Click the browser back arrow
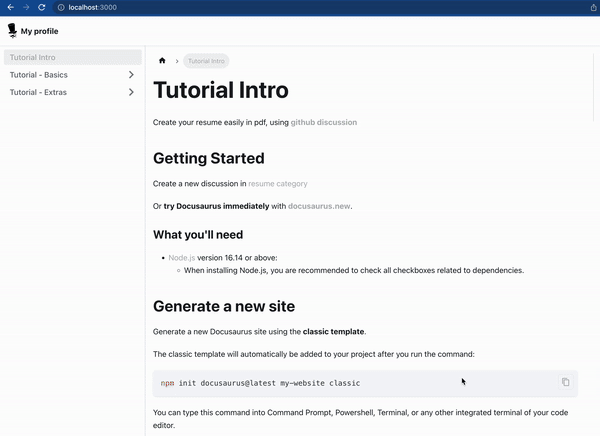 [x=10, y=7]
